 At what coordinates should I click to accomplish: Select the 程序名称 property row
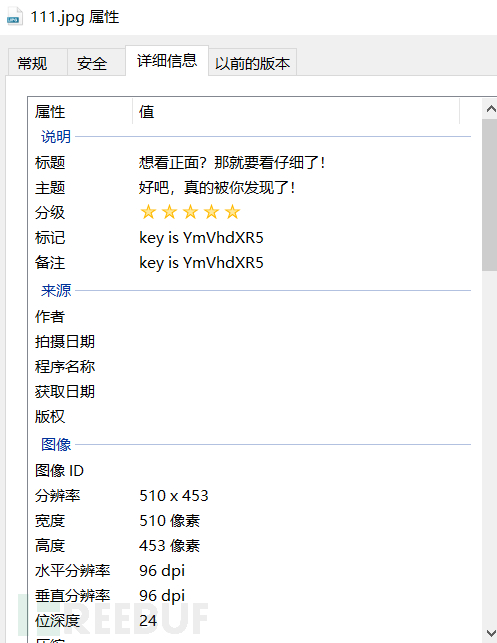(x=65, y=366)
